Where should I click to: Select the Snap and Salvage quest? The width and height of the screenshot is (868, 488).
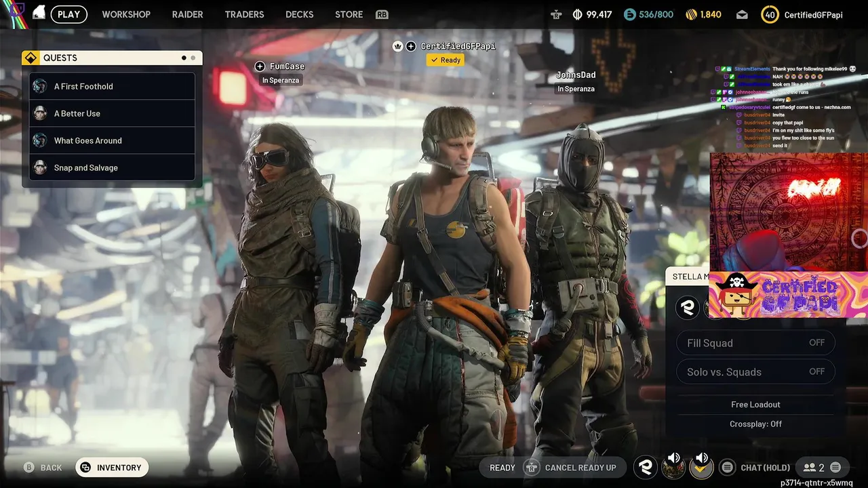coord(112,167)
